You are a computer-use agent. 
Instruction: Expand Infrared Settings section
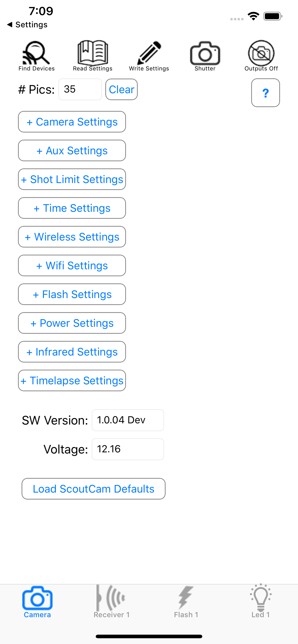click(x=72, y=352)
